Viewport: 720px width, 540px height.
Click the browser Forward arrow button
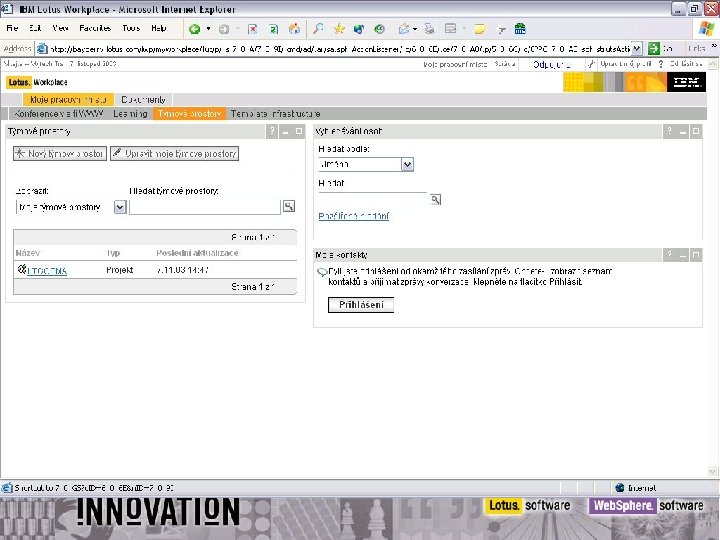(x=224, y=29)
